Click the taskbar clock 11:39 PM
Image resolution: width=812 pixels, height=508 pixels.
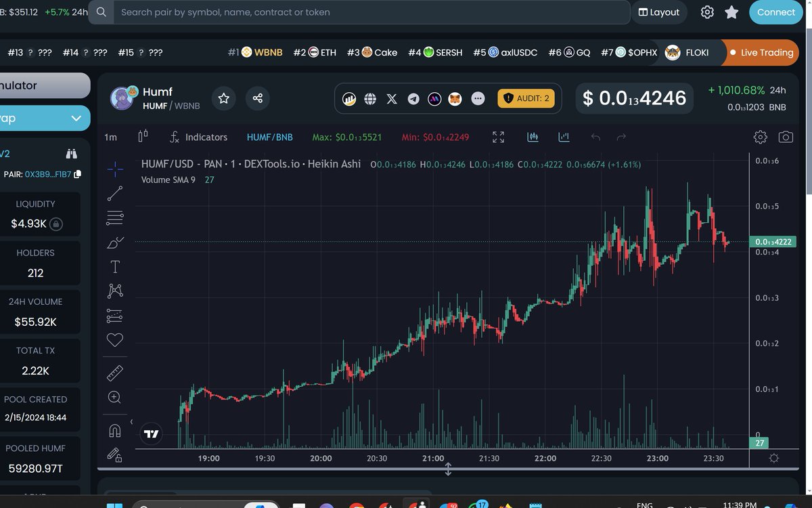(740, 505)
